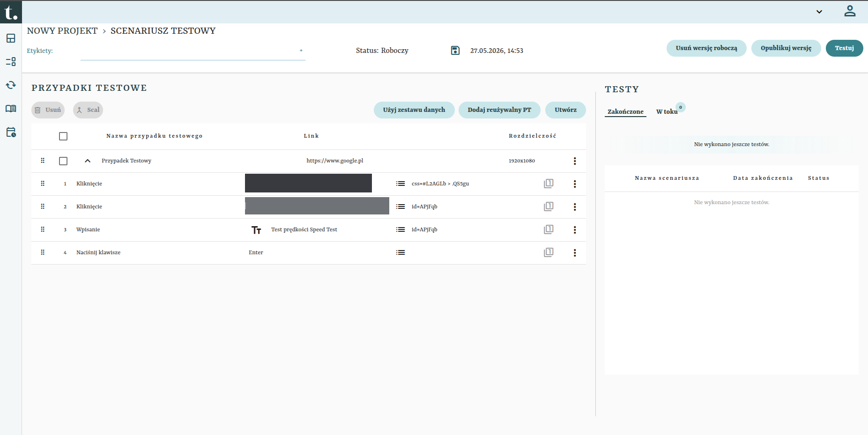Click drag handle of Naciśnij klawisze step
Screen dimensions: 868x435
43,252
